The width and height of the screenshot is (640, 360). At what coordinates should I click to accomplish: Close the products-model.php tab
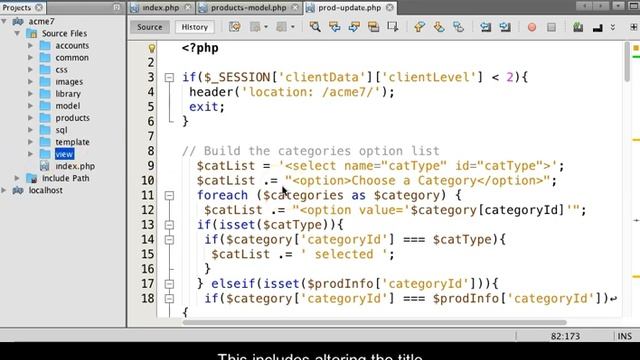(x=295, y=7)
